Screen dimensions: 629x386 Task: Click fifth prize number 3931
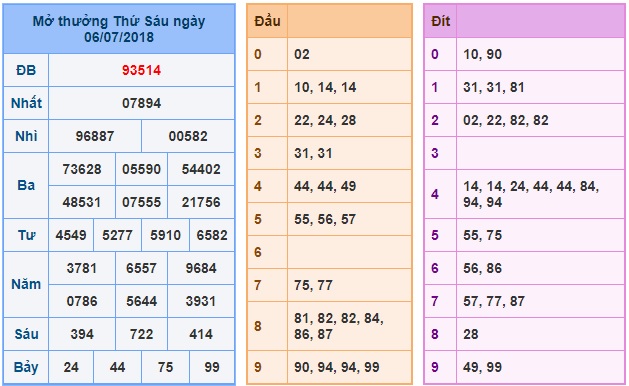(x=201, y=301)
